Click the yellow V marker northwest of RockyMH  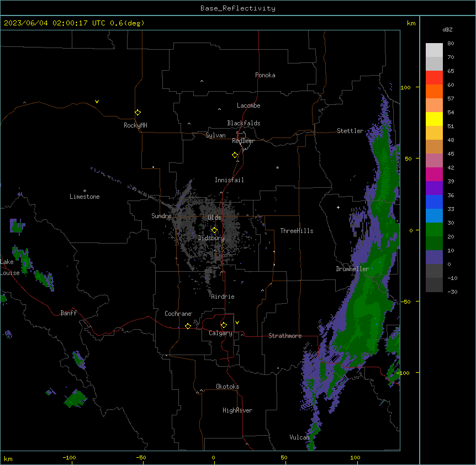[x=97, y=102]
